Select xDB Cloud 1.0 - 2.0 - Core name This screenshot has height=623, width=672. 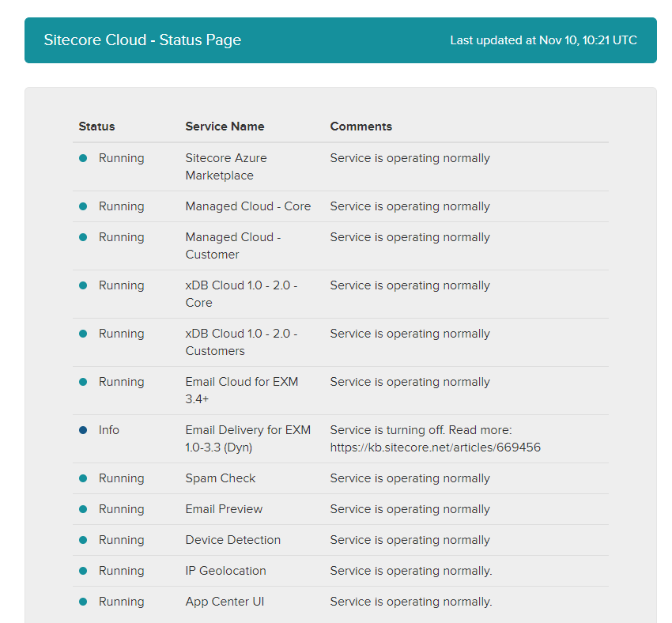coord(241,294)
